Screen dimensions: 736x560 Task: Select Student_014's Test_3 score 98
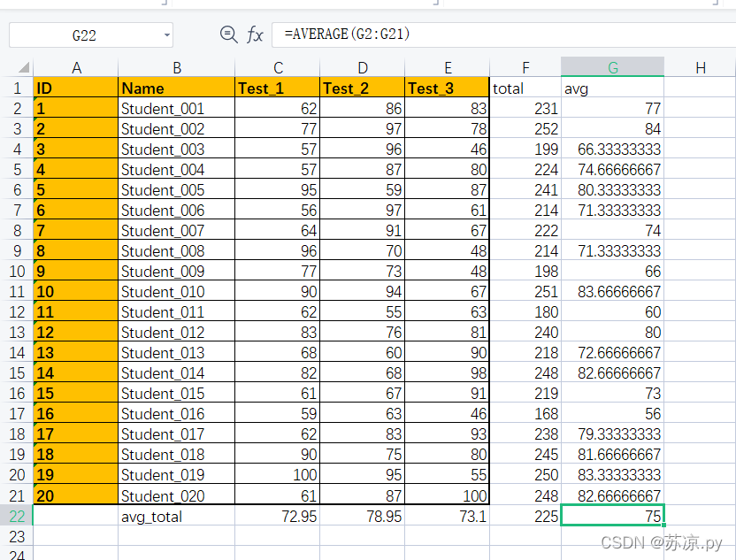(x=448, y=373)
